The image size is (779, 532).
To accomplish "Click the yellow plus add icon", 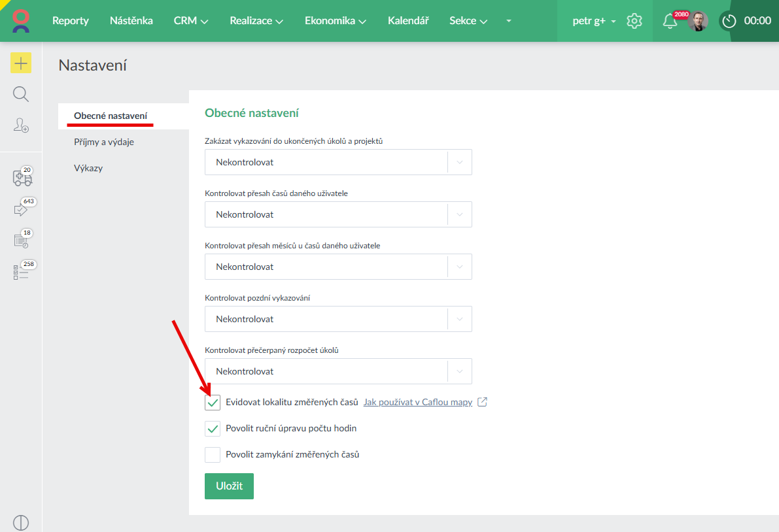I will (x=21, y=63).
